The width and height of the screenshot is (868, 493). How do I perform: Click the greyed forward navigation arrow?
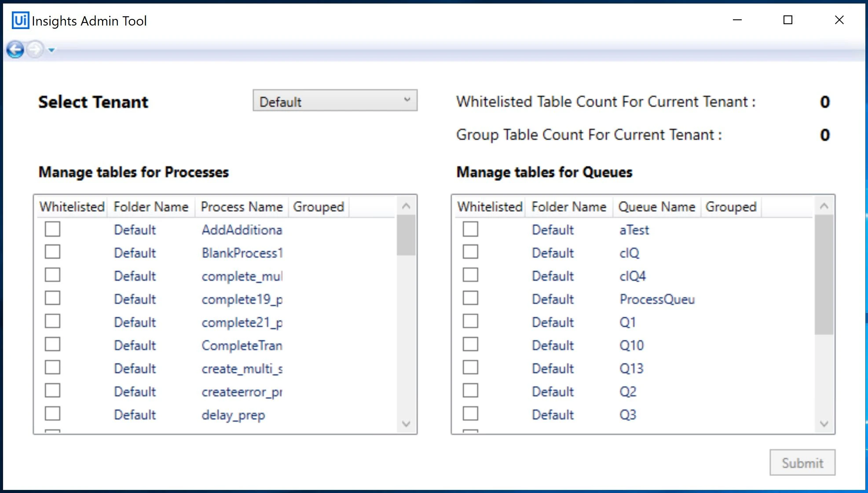click(x=35, y=50)
